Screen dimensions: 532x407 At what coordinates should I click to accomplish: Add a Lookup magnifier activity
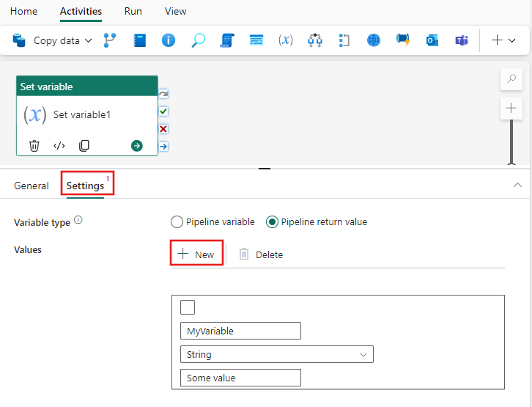[198, 40]
